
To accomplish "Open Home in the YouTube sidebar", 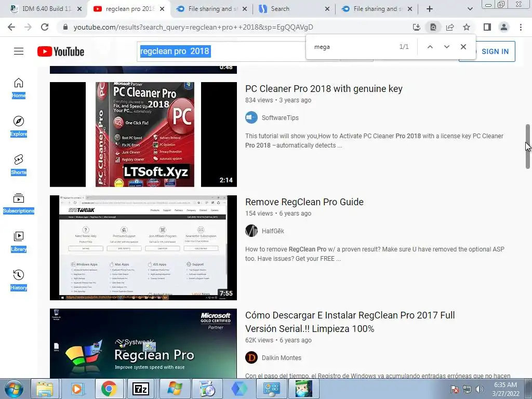I will pyautogui.click(x=19, y=88).
